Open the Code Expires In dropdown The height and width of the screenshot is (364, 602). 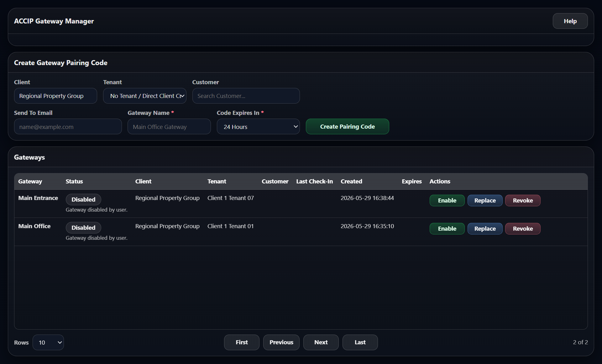pos(258,126)
